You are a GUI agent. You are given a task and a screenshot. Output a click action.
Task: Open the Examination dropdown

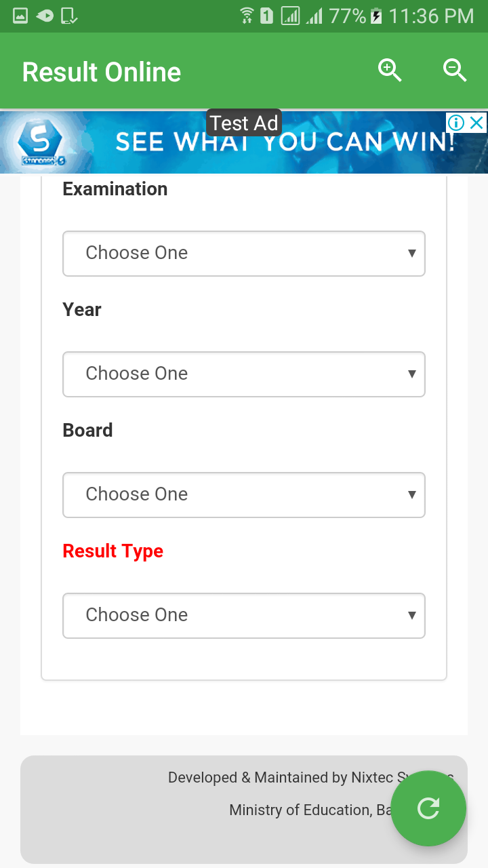(x=244, y=254)
